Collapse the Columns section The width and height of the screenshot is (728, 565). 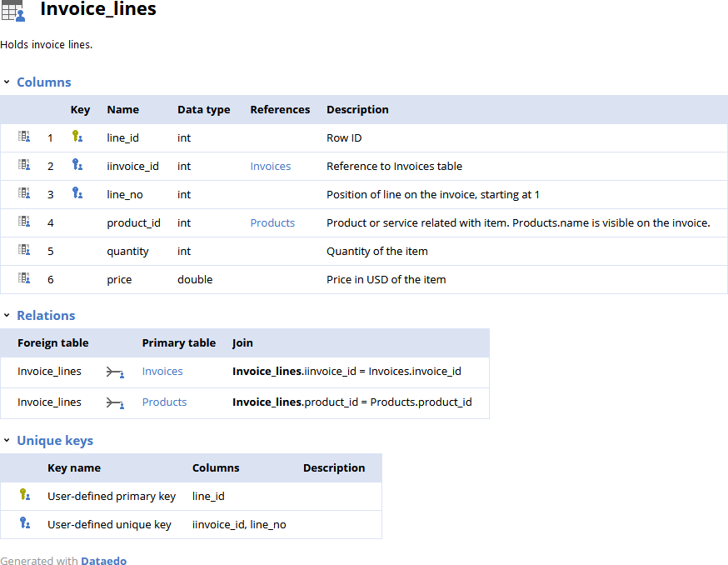tap(7, 82)
